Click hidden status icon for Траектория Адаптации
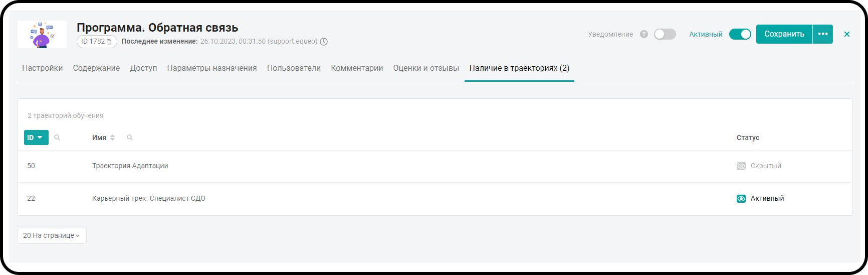 click(741, 166)
